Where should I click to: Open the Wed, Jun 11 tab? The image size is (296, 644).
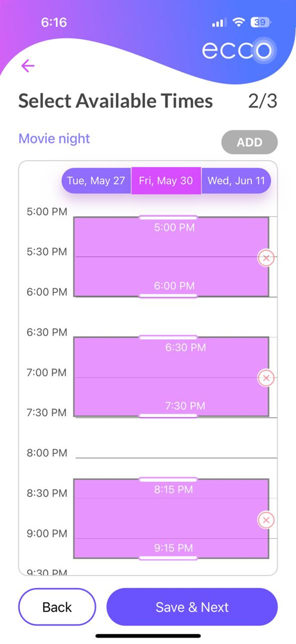click(x=236, y=181)
